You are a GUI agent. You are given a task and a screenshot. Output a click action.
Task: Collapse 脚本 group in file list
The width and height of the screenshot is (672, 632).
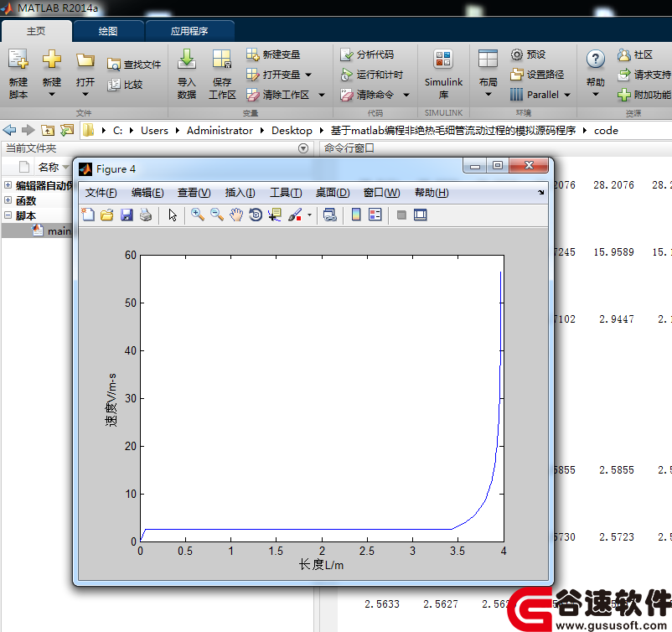tap(8, 215)
